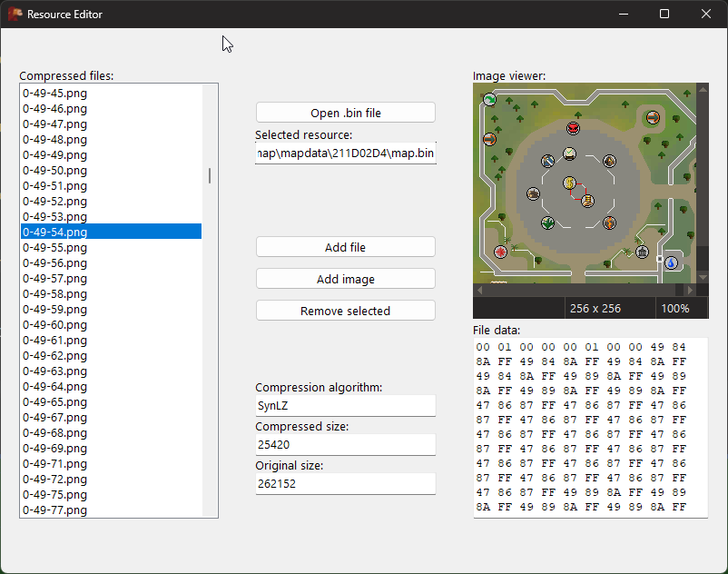
Task: Click the green curved arrow map icon
Action: point(489,98)
